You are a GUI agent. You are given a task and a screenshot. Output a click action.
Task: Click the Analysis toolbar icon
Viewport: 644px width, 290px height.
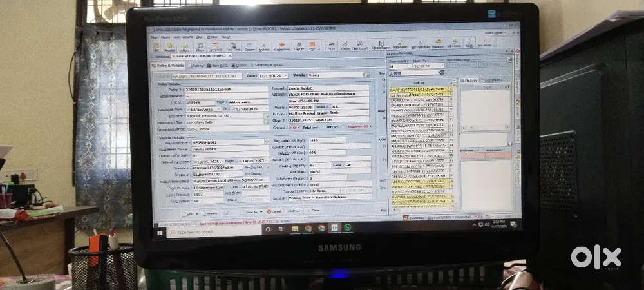(263, 47)
